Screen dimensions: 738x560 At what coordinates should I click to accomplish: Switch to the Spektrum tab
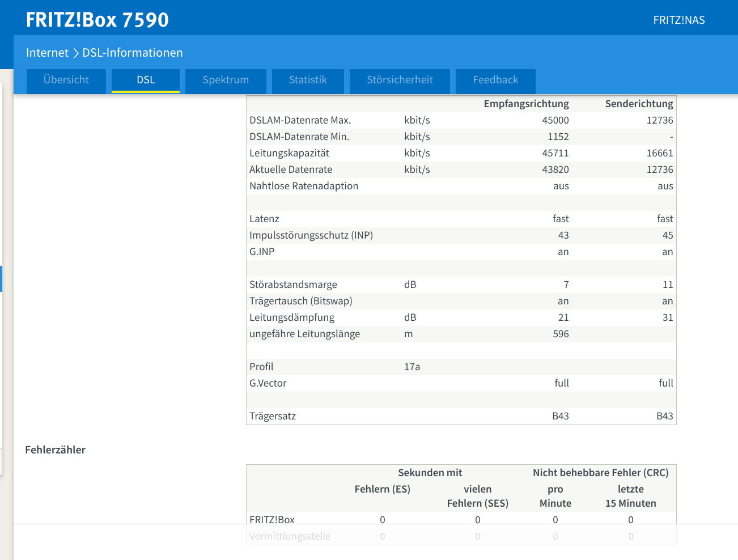click(226, 80)
